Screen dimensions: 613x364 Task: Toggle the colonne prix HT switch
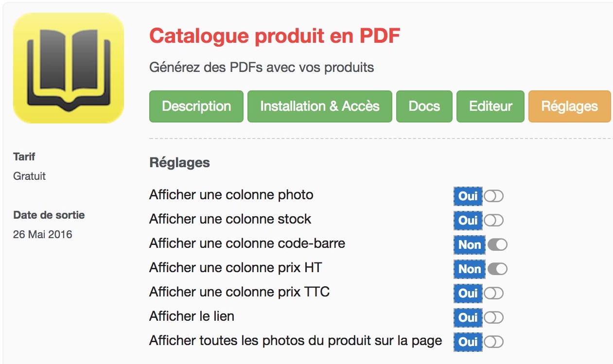coord(498,269)
